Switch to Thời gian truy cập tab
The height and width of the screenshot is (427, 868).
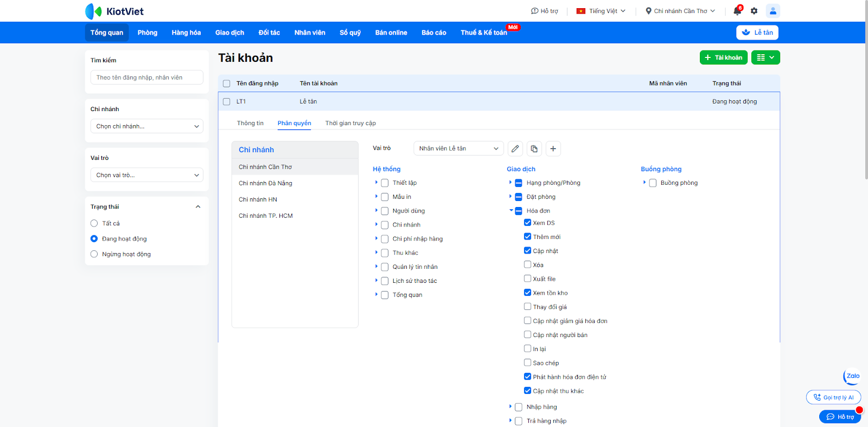[350, 123]
